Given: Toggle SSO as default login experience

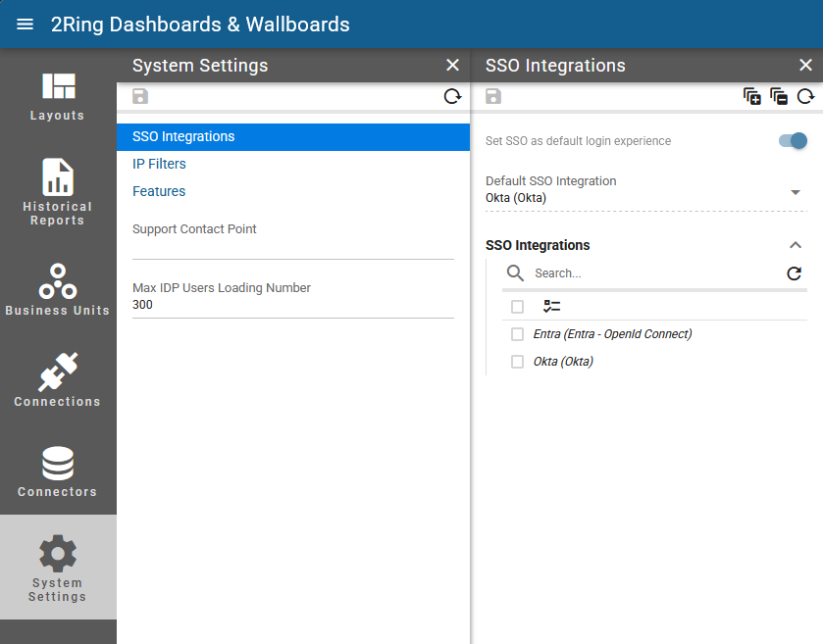Looking at the screenshot, I should point(793,140).
